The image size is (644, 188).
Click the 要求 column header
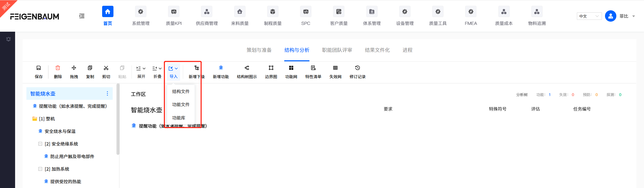[388, 109]
